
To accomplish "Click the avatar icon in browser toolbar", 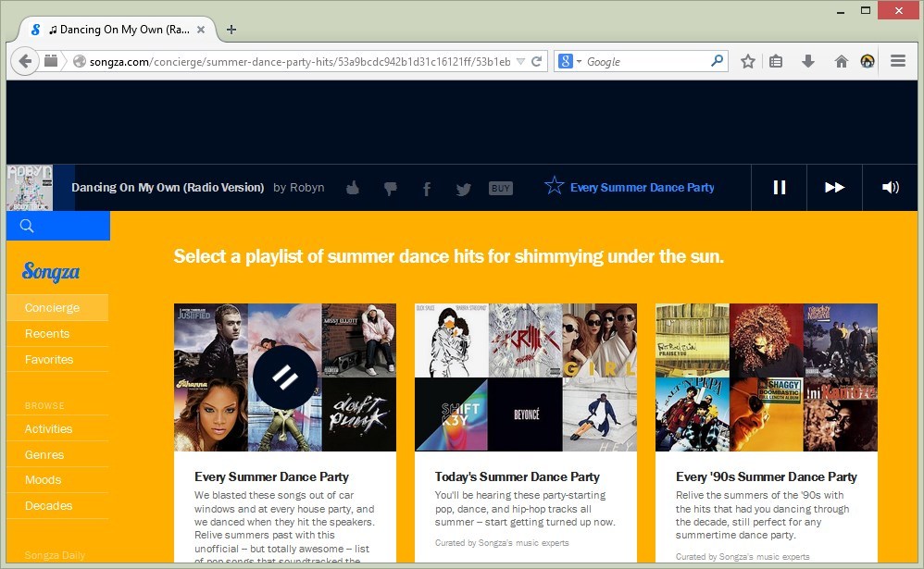I will (867, 61).
